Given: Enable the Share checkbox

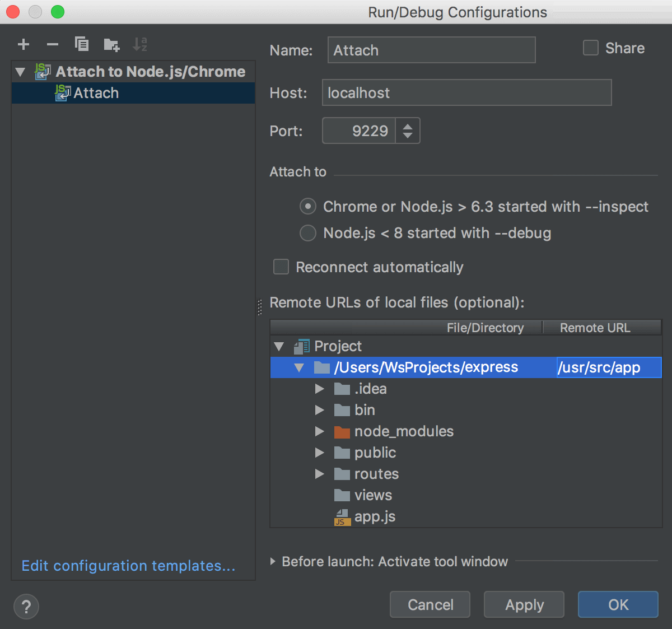Looking at the screenshot, I should coord(591,48).
